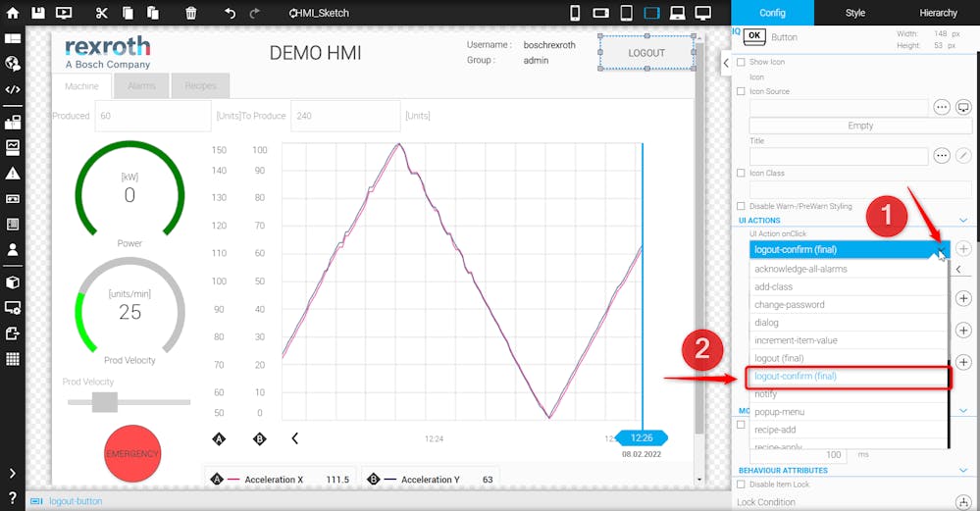The image size is (980, 511).
Task: Open the UI Action onClick dropdown
Action: tap(850, 249)
